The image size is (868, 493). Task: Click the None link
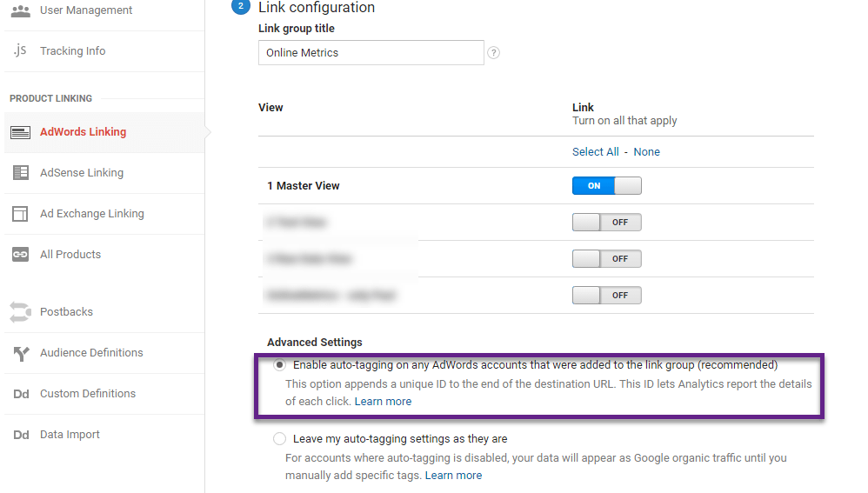(x=646, y=151)
